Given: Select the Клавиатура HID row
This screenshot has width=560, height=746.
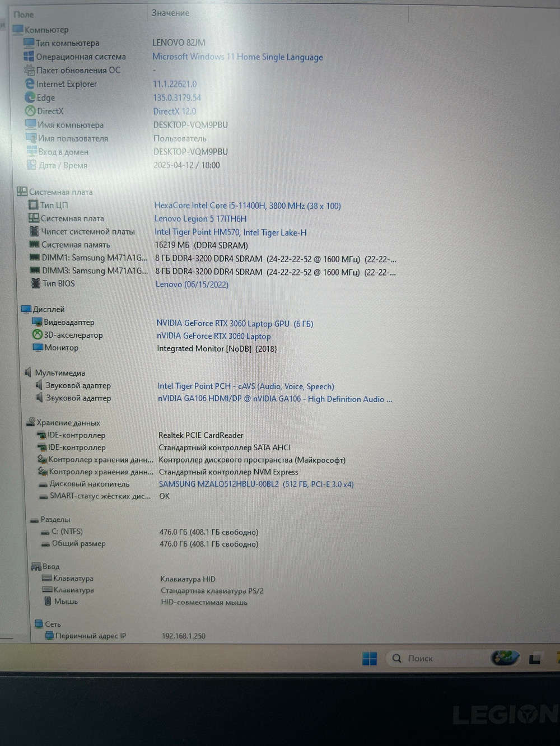Looking at the screenshot, I should (129, 579).
